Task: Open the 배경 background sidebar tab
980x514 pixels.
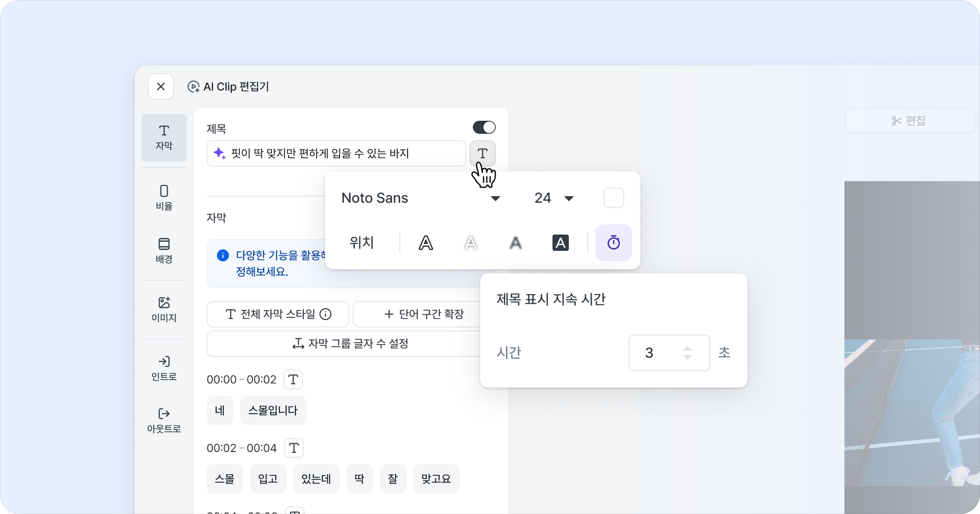Action: pyautogui.click(x=164, y=250)
